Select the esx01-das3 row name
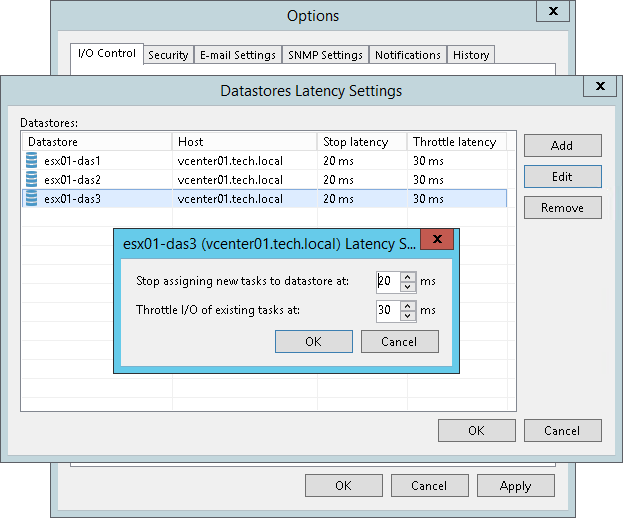Image resolution: width=623 pixels, height=518 pixels. 72,199
